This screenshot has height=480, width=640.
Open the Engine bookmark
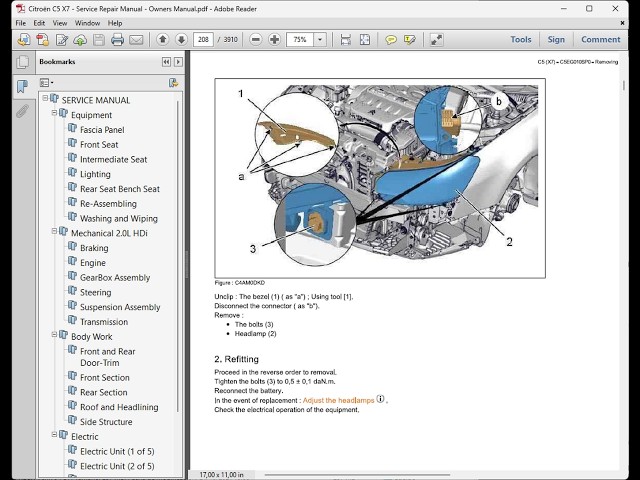[93, 263]
